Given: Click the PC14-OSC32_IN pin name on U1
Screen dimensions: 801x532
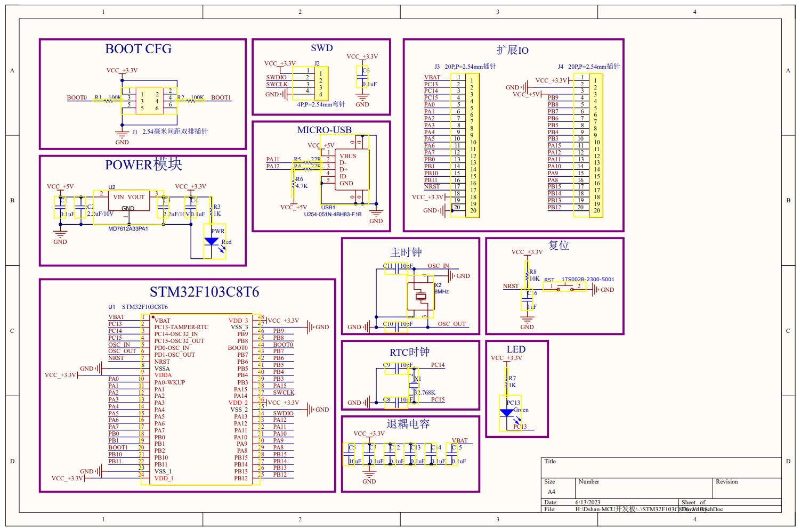Looking at the screenshot, I should pyautogui.click(x=176, y=334).
